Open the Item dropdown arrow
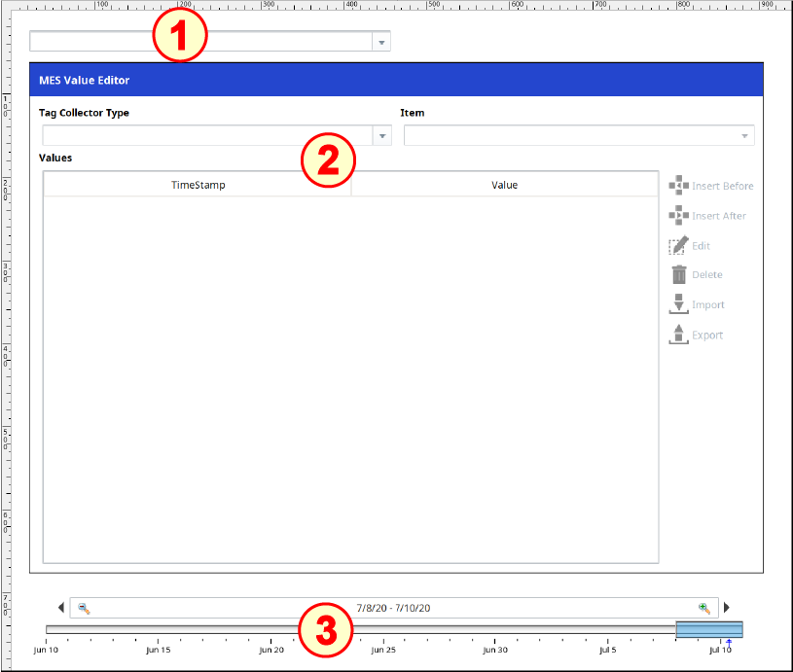The height and width of the screenshot is (672, 793). (x=745, y=136)
